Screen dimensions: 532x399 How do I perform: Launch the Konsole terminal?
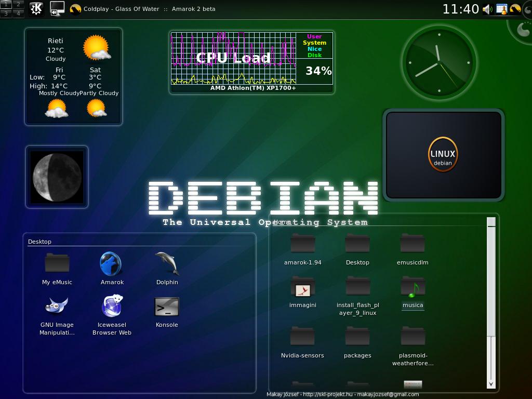[x=167, y=312]
